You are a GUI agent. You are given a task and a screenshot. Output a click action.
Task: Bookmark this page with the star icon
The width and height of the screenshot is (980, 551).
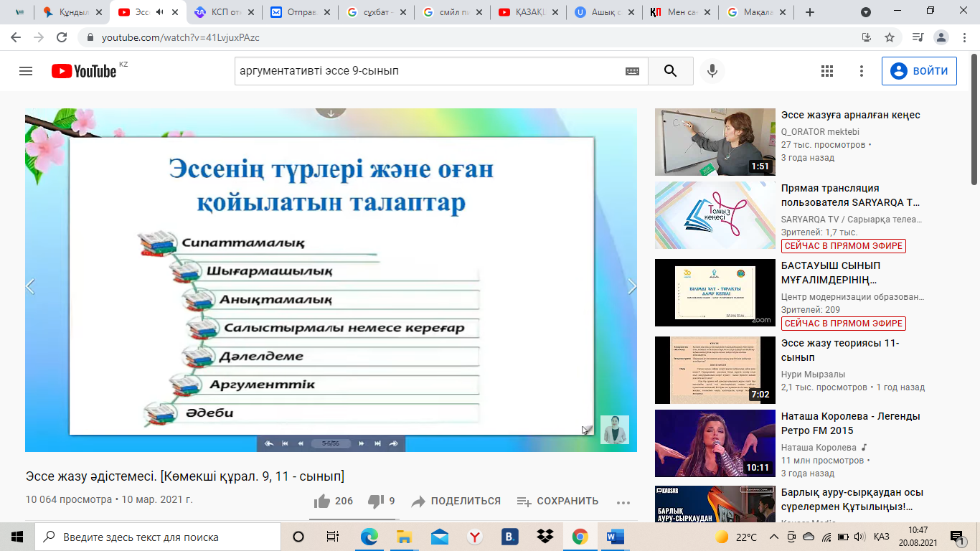(x=890, y=37)
